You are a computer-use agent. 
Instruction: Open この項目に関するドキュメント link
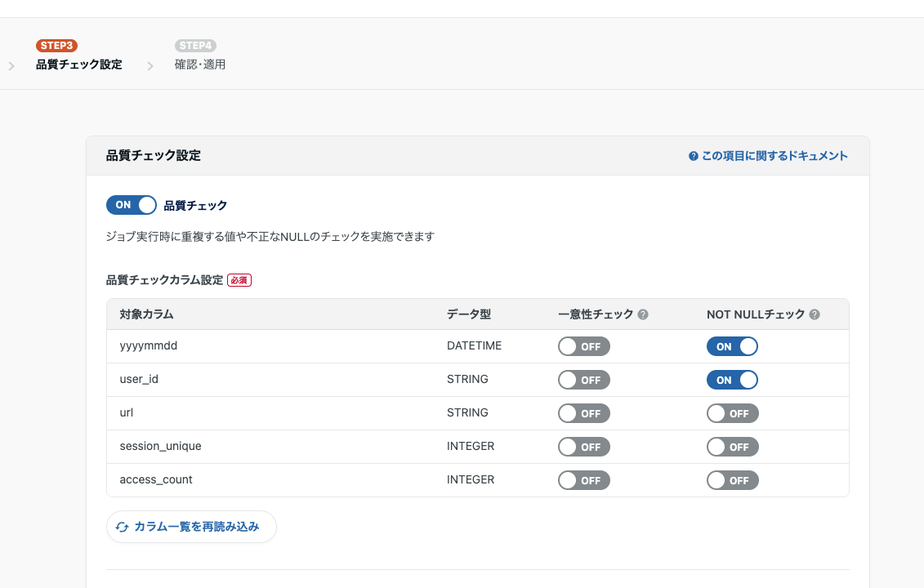click(x=773, y=155)
